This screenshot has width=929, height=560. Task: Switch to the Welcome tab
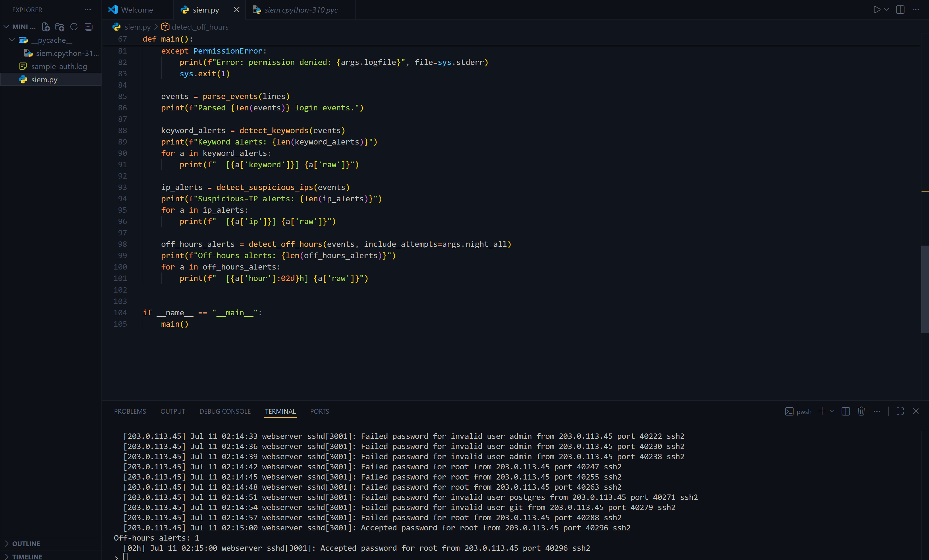(137, 10)
